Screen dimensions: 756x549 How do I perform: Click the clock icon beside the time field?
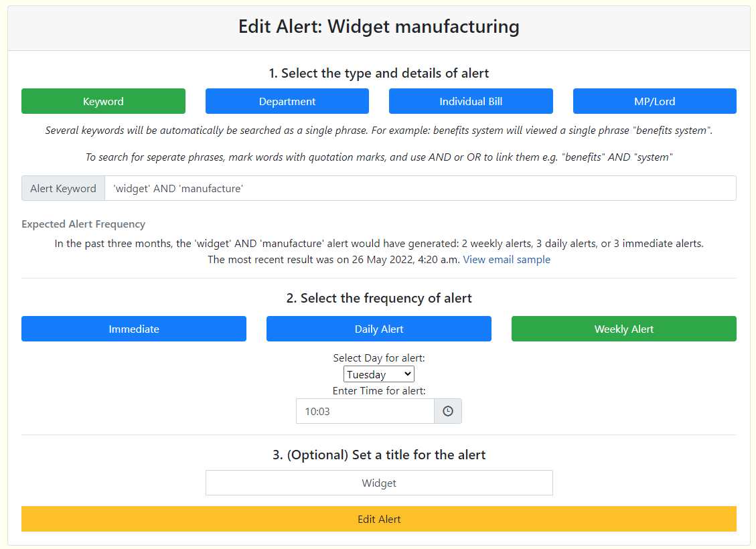(x=448, y=411)
